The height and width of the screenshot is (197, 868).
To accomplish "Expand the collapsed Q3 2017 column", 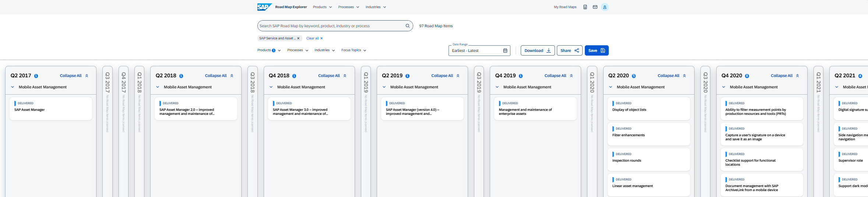I will point(108,131).
